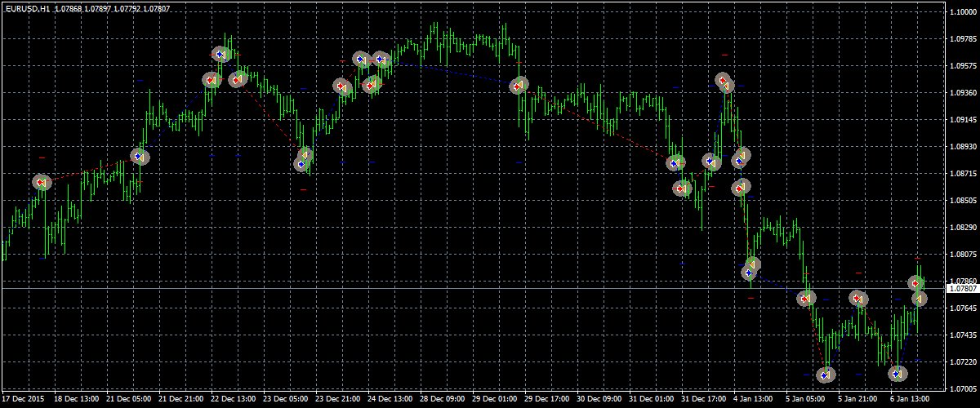Click the trade marker above 21 Dec 05:00
The height and width of the screenshot is (408, 980).
[x=140, y=156]
